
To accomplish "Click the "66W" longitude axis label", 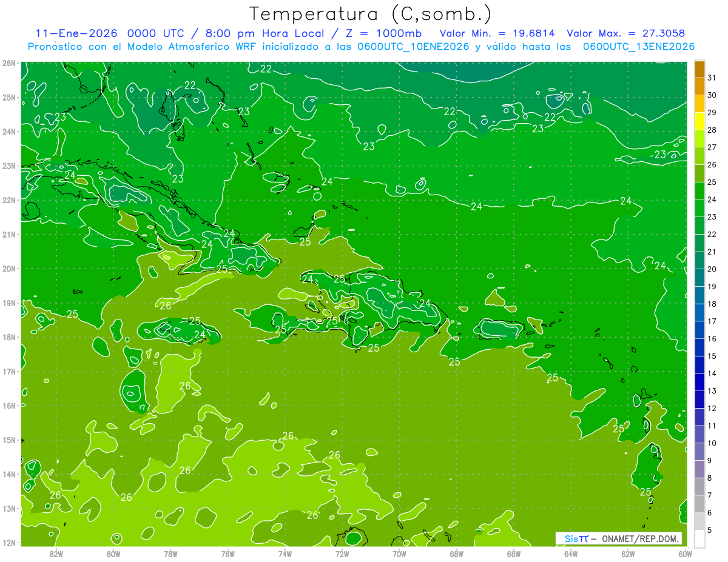I will 513,553.
